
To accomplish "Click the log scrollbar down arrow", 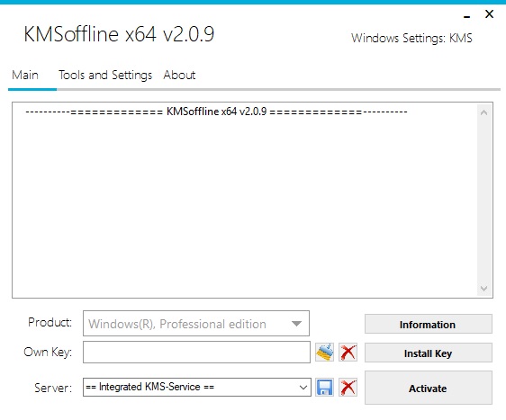I will [x=483, y=288].
